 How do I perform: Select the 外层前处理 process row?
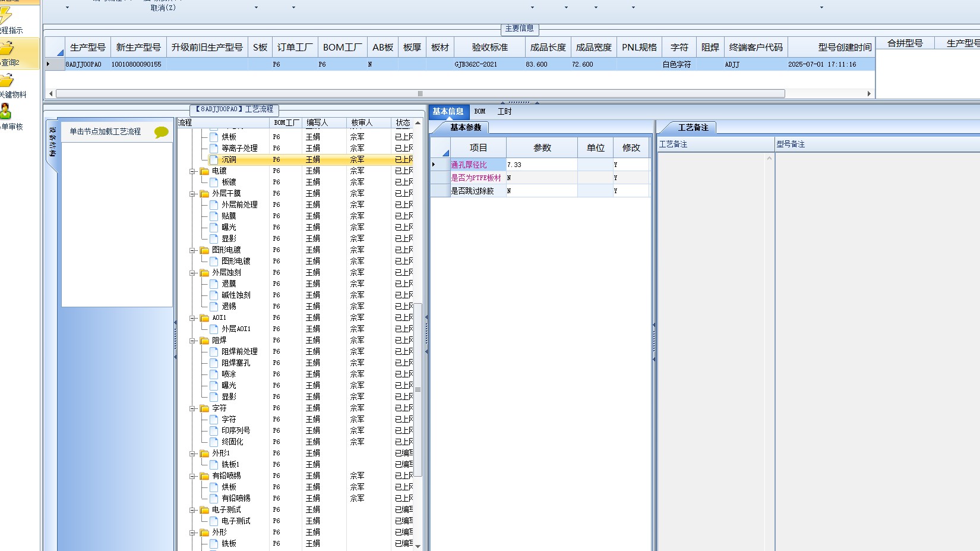tap(239, 204)
